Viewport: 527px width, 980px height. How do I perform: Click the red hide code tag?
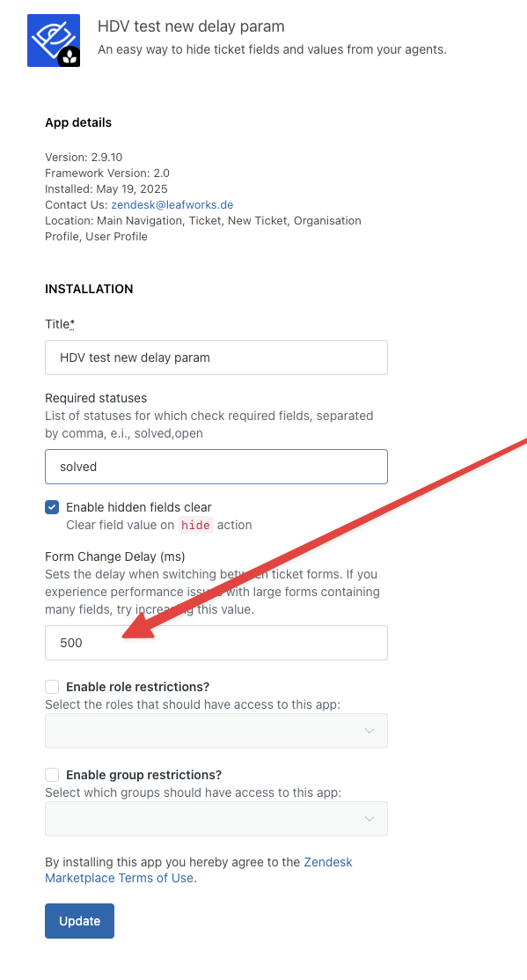click(x=195, y=525)
